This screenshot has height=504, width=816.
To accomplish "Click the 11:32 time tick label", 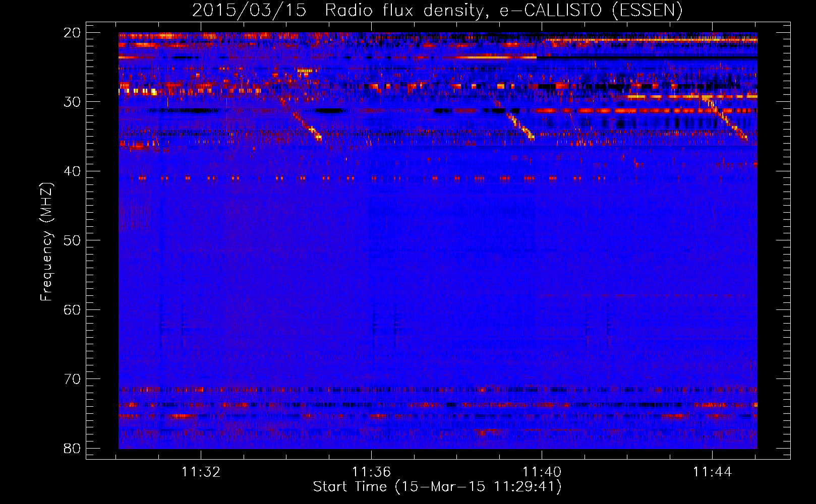I will [201, 472].
